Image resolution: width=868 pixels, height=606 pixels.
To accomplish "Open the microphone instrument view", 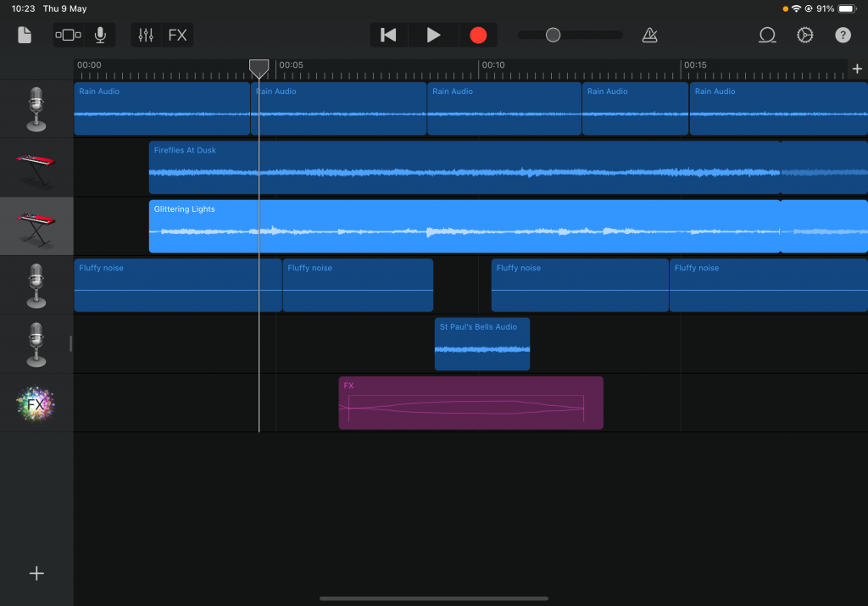I will (100, 36).
